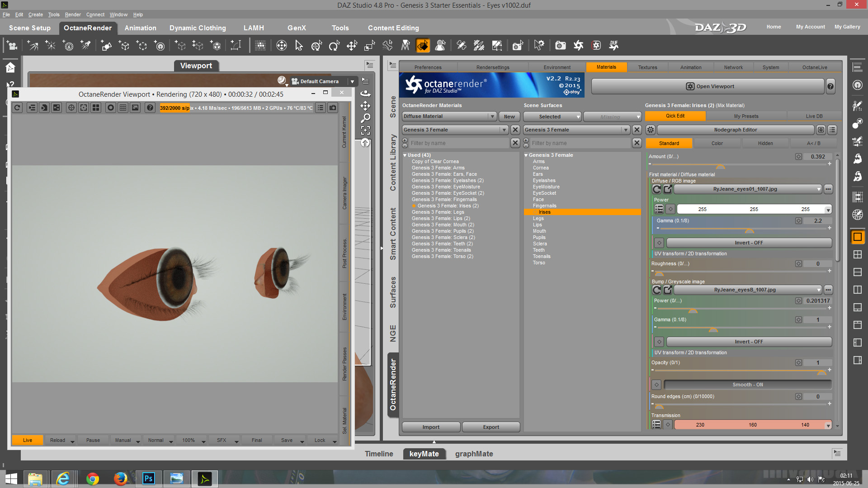Toggle diffuse Invert - OFF button
The width and height of the screenshot is (868, 488).
coord(749,243)
